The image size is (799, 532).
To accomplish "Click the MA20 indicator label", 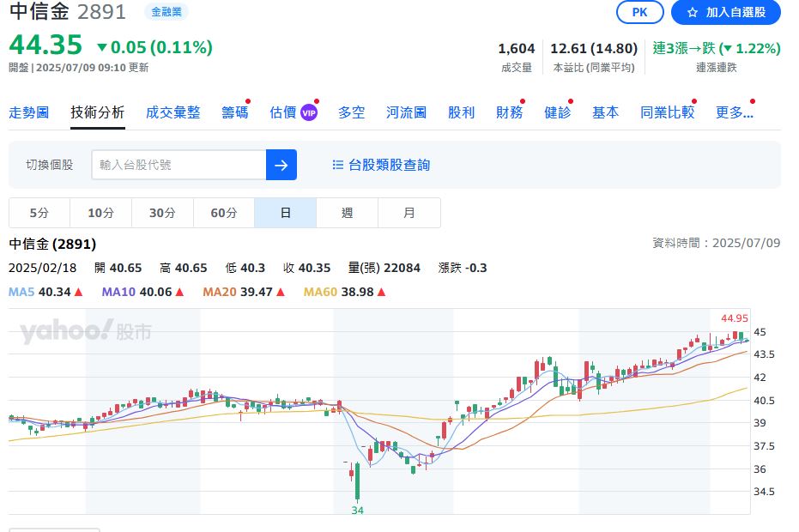I will (x=220, y=292).
